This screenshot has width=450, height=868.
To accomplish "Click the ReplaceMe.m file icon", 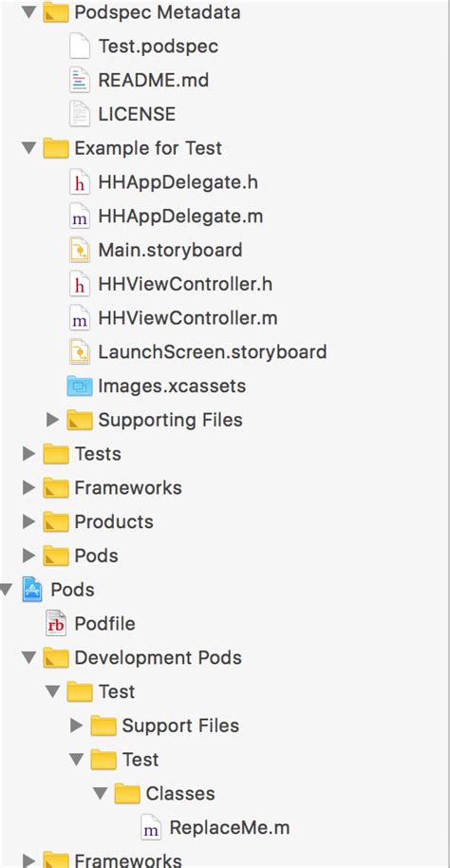I will [x=151, y=828].
